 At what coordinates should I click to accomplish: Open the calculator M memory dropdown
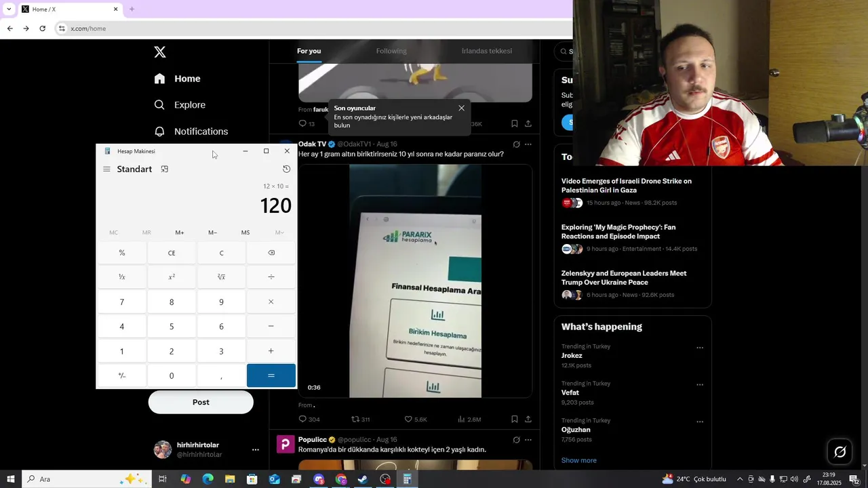point(279,232)
